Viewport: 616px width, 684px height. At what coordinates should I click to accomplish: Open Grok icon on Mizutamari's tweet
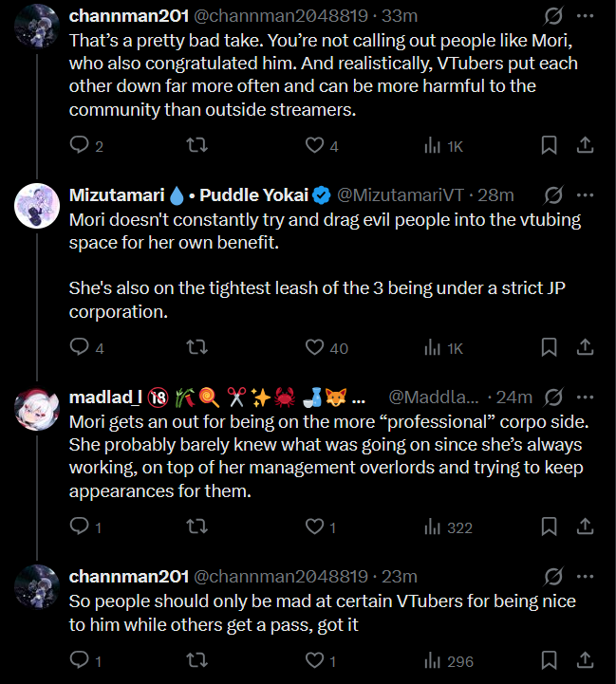tap(552, 195)
